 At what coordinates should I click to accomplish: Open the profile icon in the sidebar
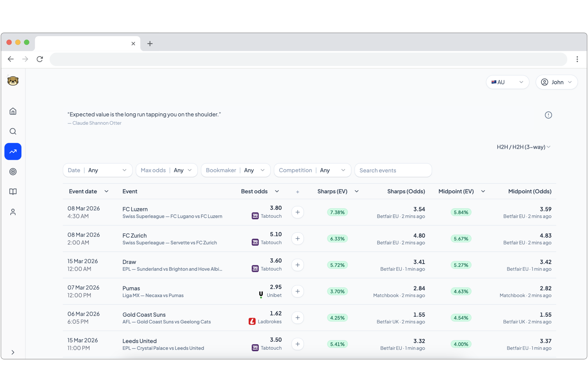pos(13,212)
